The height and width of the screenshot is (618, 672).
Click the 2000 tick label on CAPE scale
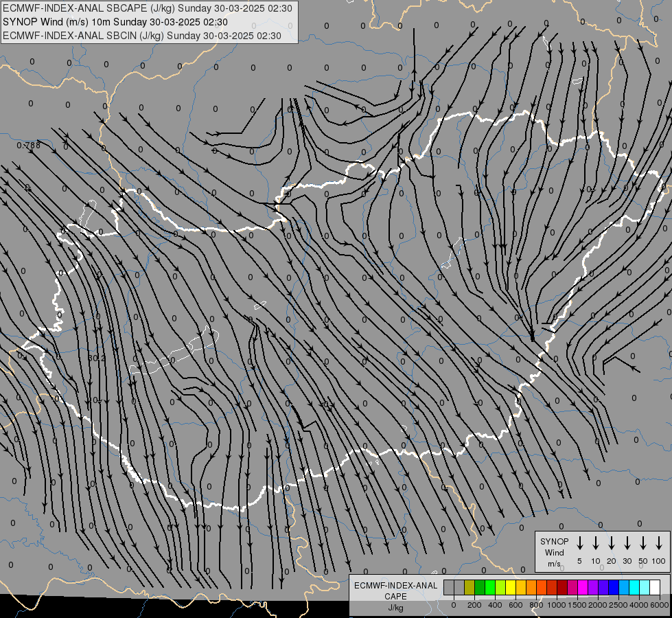[597, 605]
